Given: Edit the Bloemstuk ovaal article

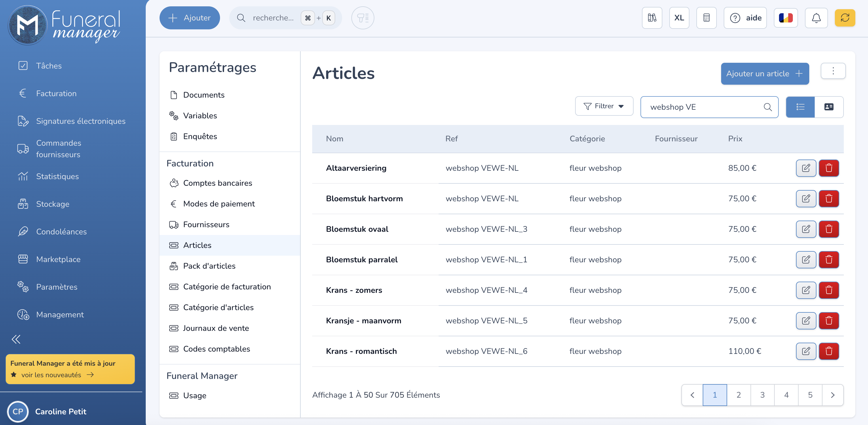Looking at the screenshot, I should pyautogui.click(x=806, y=229).
